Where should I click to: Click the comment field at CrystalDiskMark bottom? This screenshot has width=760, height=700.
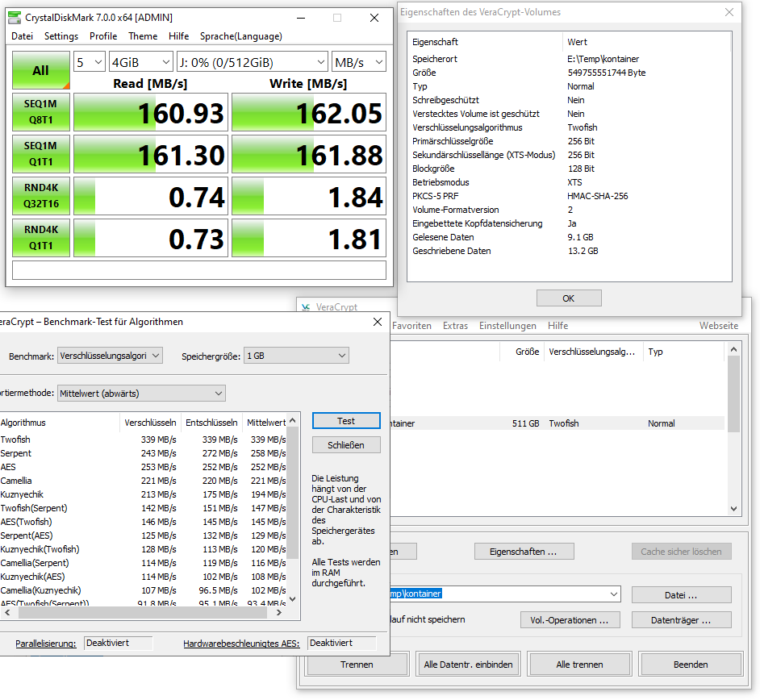199,270
